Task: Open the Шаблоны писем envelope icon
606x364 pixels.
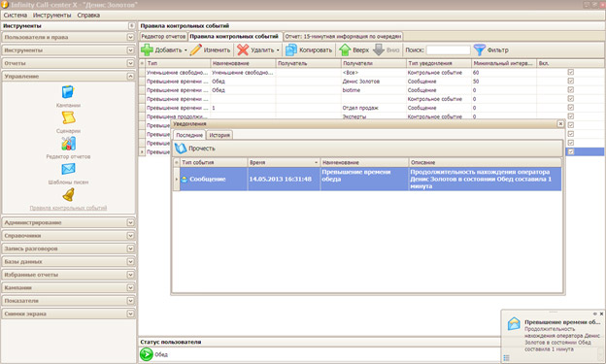Action: 68,169
